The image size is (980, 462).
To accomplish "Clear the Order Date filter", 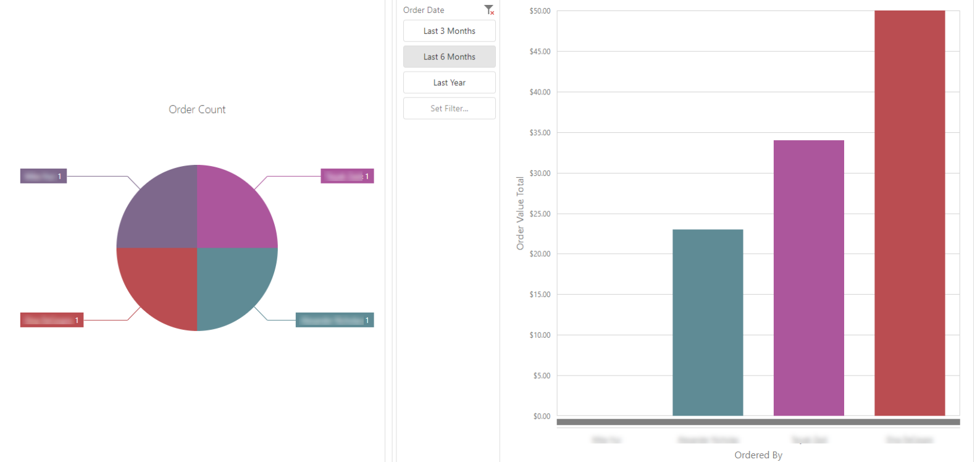I will (489, 10).
